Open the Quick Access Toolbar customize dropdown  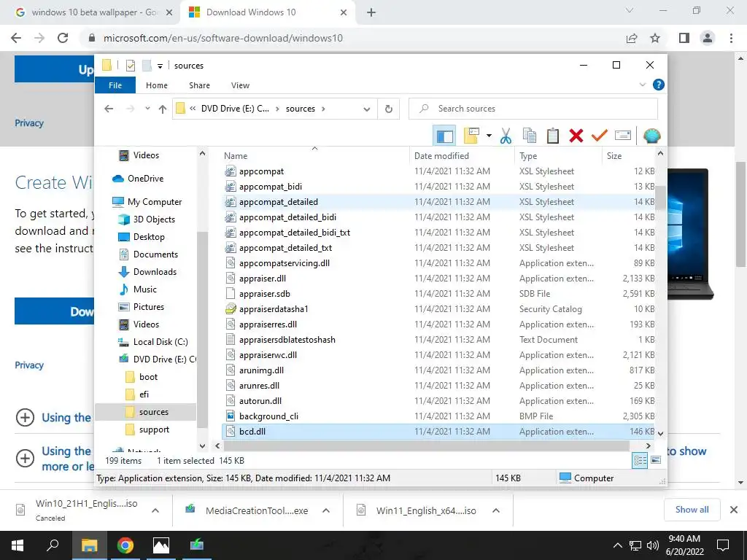coord(160,66)
